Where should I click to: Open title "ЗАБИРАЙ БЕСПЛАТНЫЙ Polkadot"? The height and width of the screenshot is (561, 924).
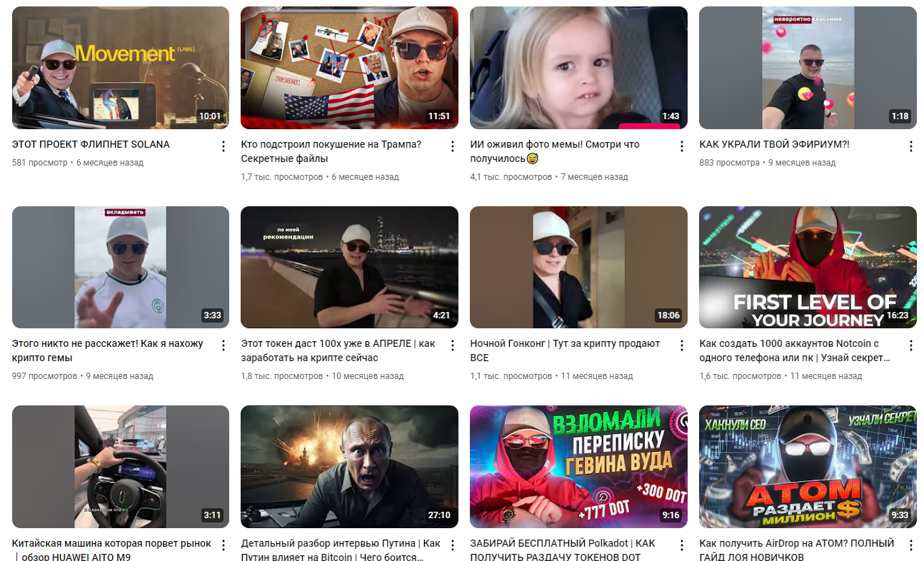pyautogui.click(x=563, y=550)
